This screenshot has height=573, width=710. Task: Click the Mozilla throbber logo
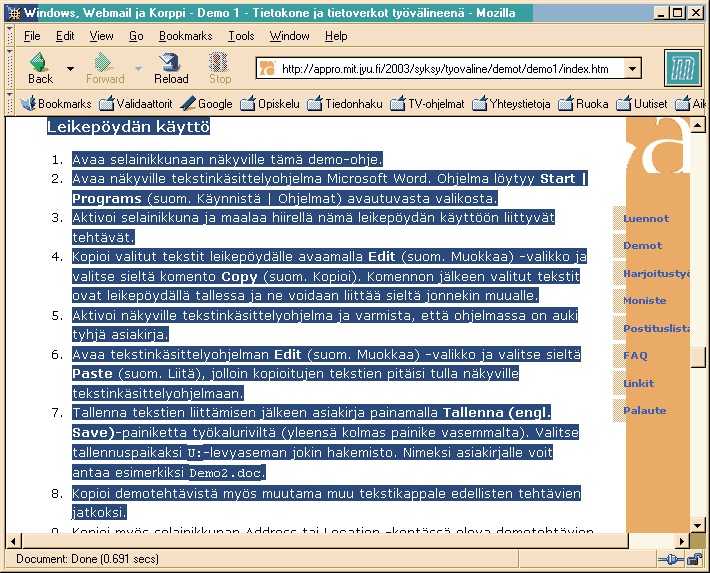pyautogui.click(x=682, y=68)
